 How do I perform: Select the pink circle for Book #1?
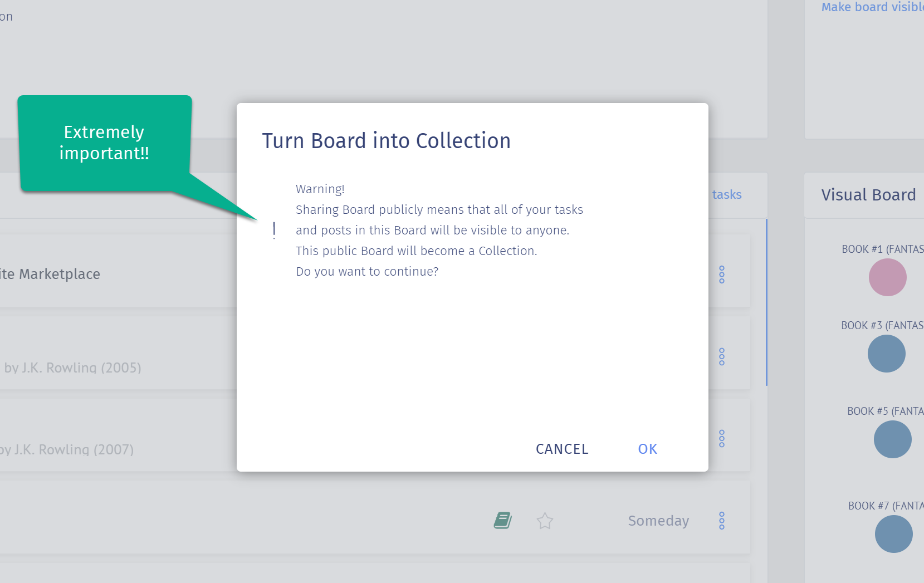click(x=887, y=277)
